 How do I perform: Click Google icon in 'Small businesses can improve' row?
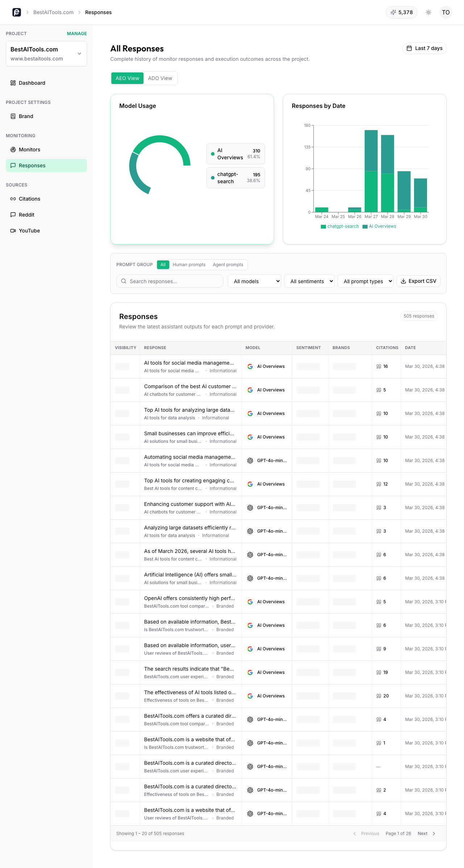tap(250, 437)
